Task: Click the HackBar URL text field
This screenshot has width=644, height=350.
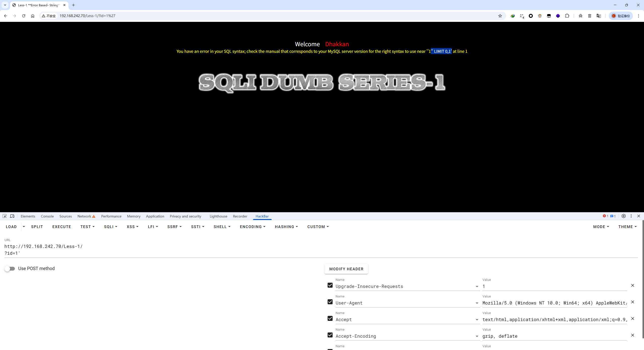Action: coord(321,250)
